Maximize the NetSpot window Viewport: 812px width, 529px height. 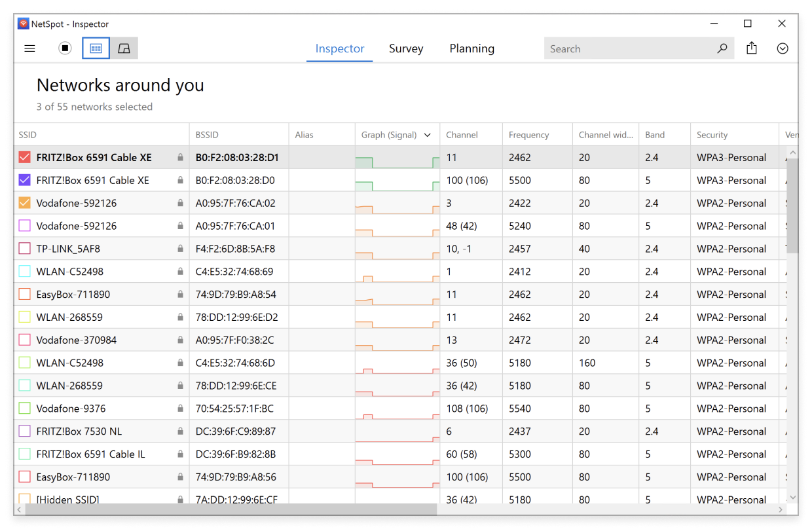747,24
